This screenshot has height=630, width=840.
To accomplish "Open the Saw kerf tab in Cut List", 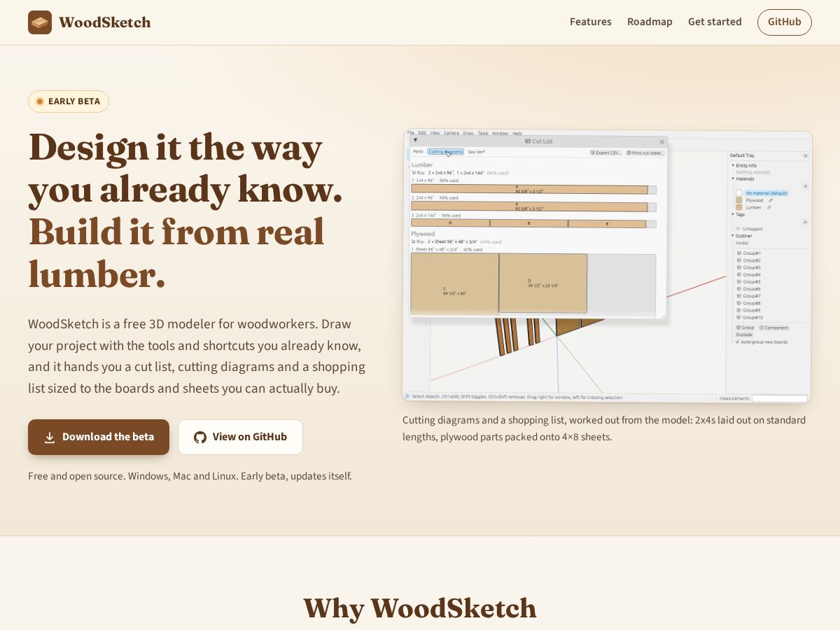I will coord(476,152).
